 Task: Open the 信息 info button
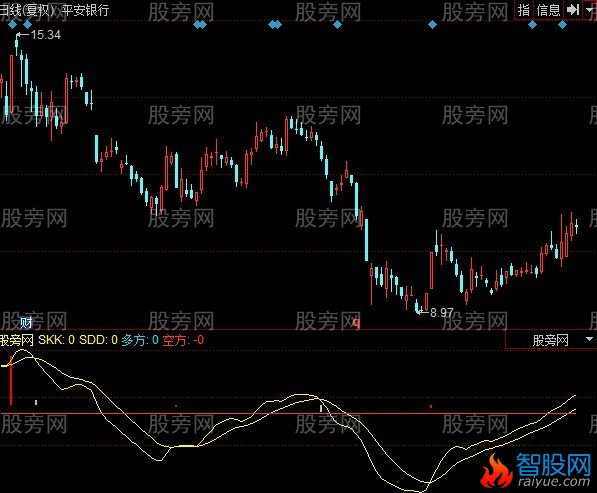point(548,10)
